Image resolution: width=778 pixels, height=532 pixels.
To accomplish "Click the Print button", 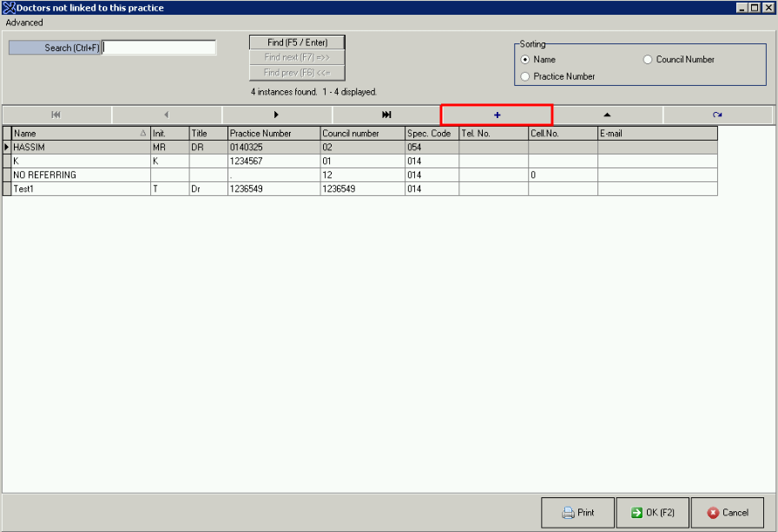I will coord(578,513).
